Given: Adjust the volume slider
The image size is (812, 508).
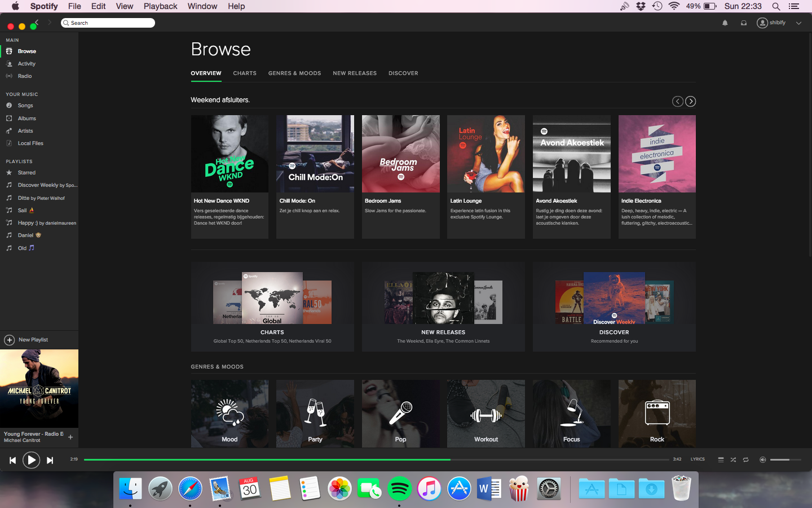Looking at the screenshot, I should point(785,459).
